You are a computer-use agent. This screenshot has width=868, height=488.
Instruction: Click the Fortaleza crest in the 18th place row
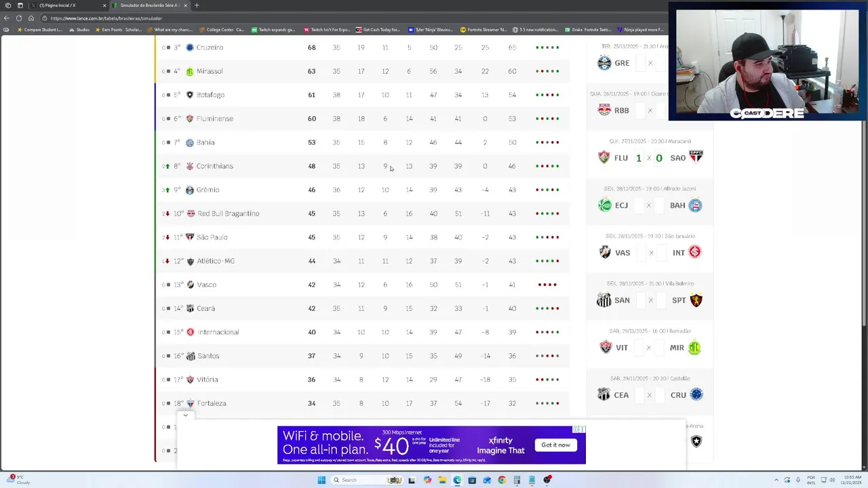[191, 403]
